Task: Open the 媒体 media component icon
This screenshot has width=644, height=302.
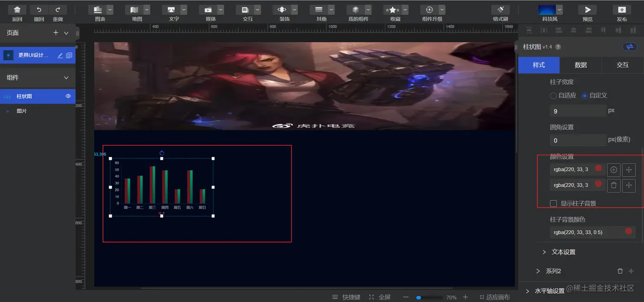Action: coord(208,9)
